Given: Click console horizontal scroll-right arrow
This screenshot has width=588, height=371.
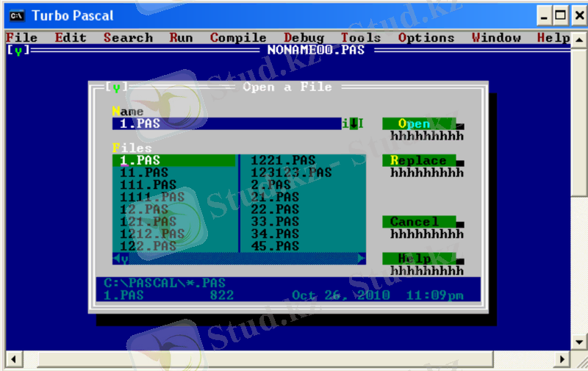Looking at the screenshot, I should (x=562, y=359).
